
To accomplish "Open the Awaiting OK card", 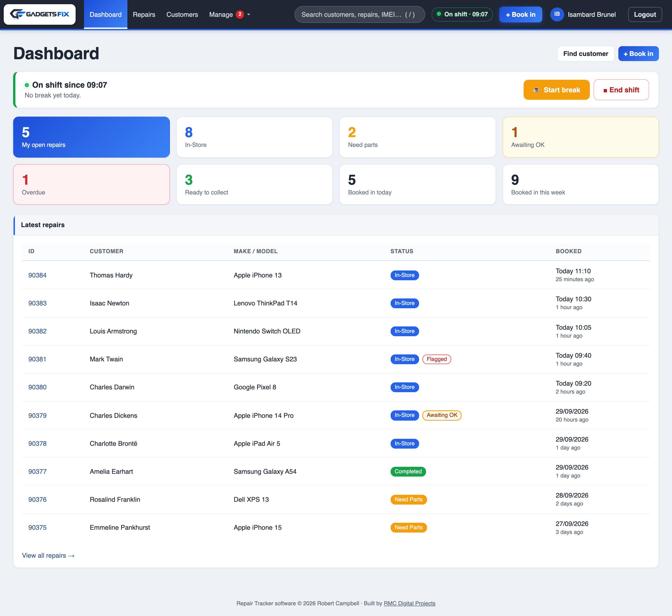I will 580,137.
